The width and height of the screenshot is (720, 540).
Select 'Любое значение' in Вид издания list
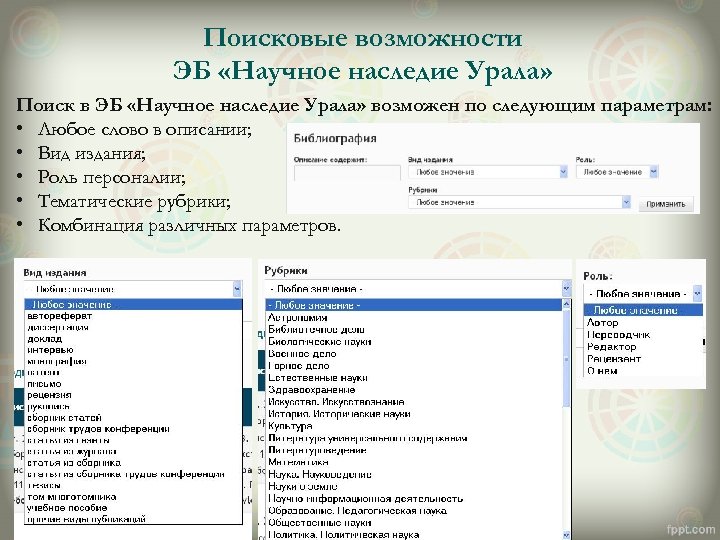(x=133, y=304)
